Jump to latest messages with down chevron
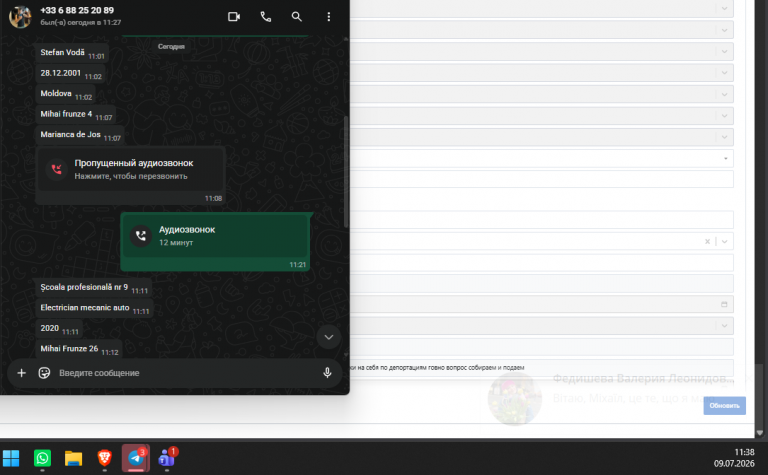This screenshot has width=768, height=475. tap(329, 337)
